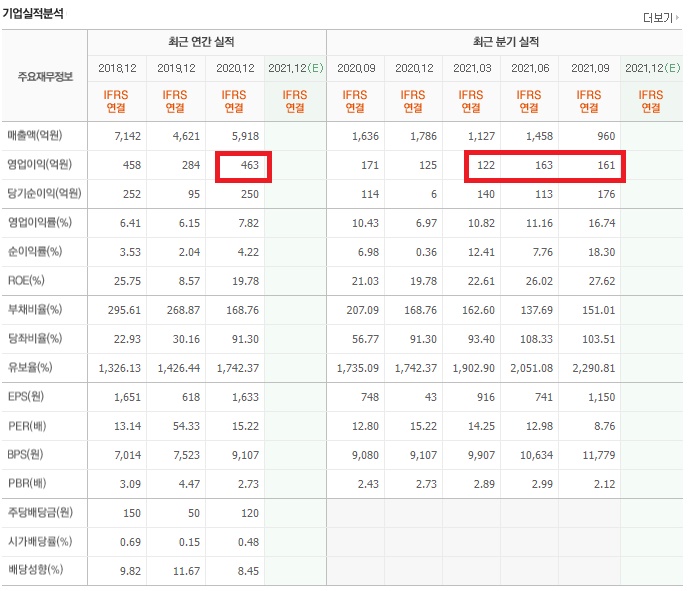Screen dimensions: 690x591
Task: Select the 매출액(억원) row label
Action: pyautogui.click(x=35, y=136)
